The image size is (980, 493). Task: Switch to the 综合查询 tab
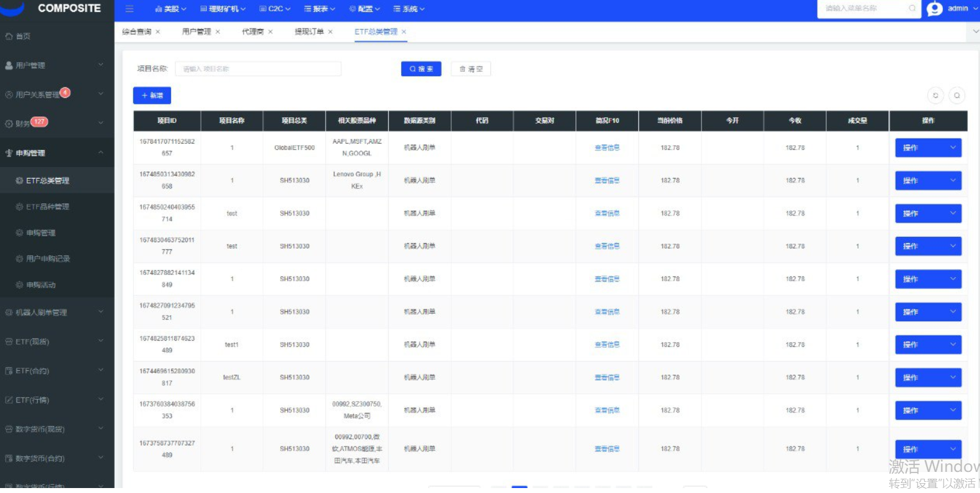(x=136, y=32)
